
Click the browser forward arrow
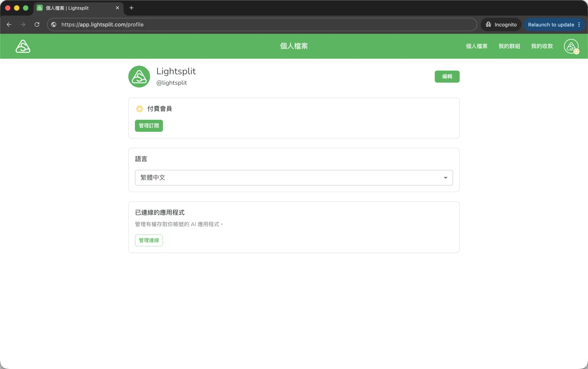[x=23, y=24]
